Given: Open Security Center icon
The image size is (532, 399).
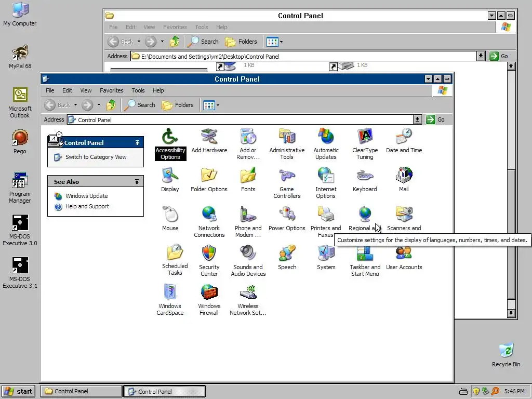Looking at the screenshot, I should [x=209, y=261].
